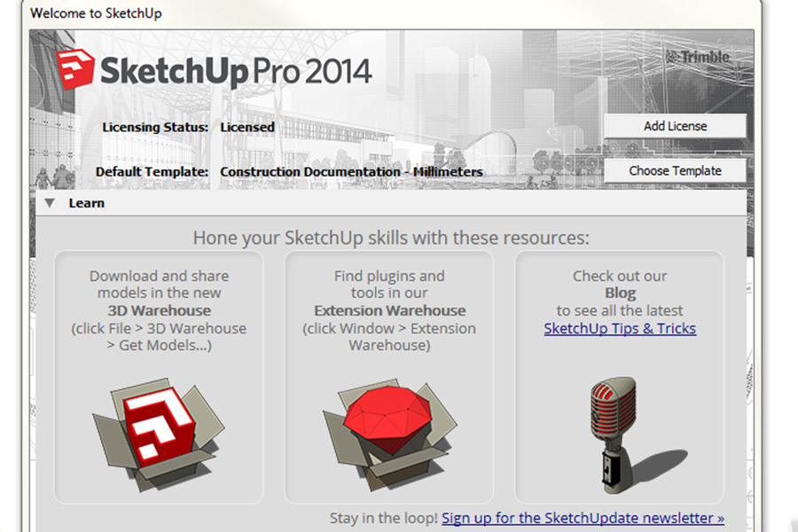Screen dimensions: 798x532
Task: Click 'Construction Documentation - Millimeters' template text
Action: [351, 172]
